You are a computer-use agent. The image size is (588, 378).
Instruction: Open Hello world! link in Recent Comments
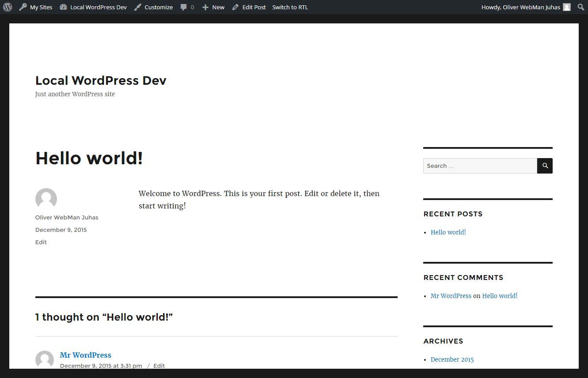click(500, 296)
